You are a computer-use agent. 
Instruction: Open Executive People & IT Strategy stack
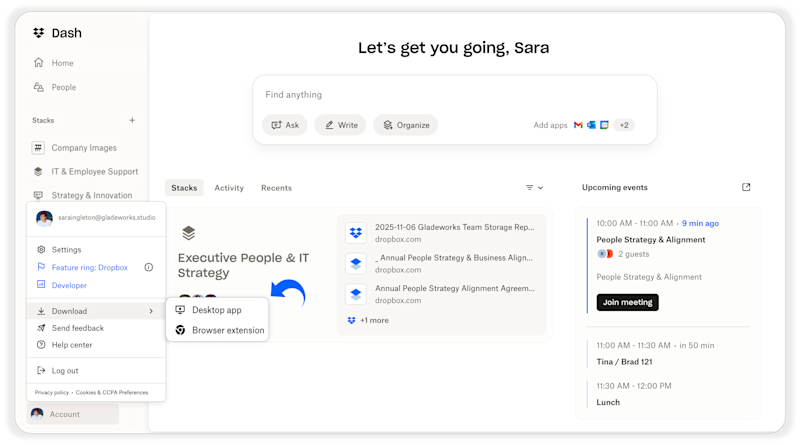[x=243, y=265]
